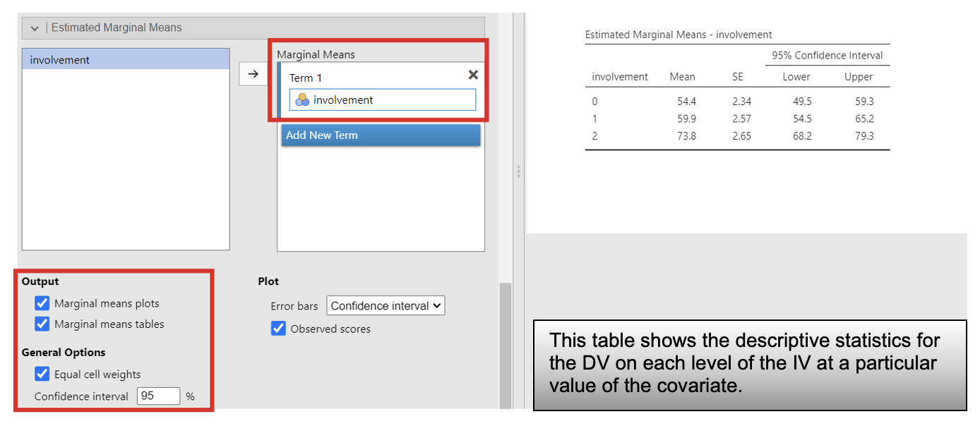Toggle the Observed scores checkbox

click(x=278, y=329)
